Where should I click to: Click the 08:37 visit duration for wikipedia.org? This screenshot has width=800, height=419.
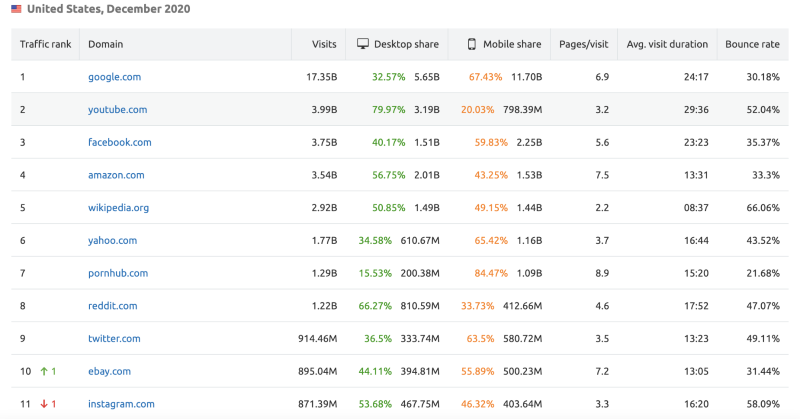696,208
